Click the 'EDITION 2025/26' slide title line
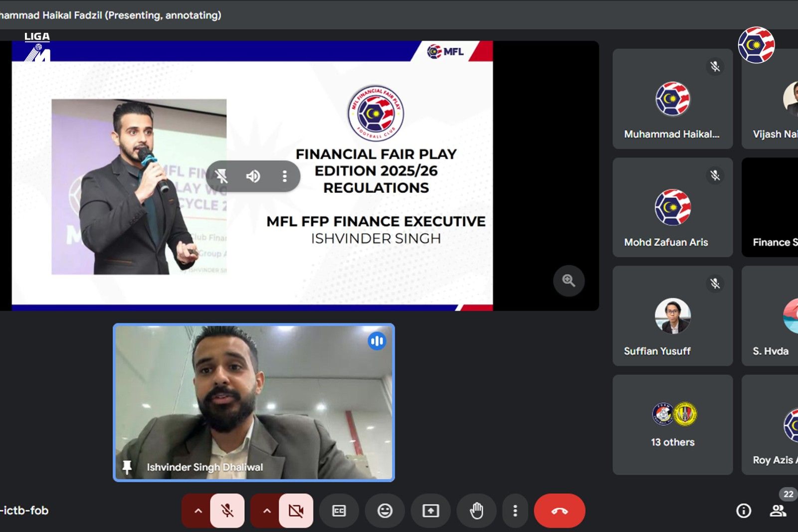Screen dimensions: 798x532 [376, 171]
